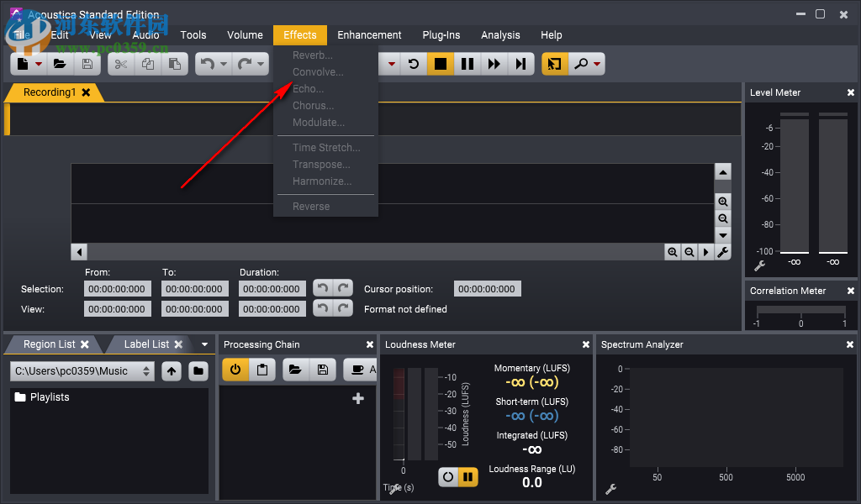This screenshot has height=504, width=861.
Task: Switch to the Label List tab
Action: pos(146,344)
